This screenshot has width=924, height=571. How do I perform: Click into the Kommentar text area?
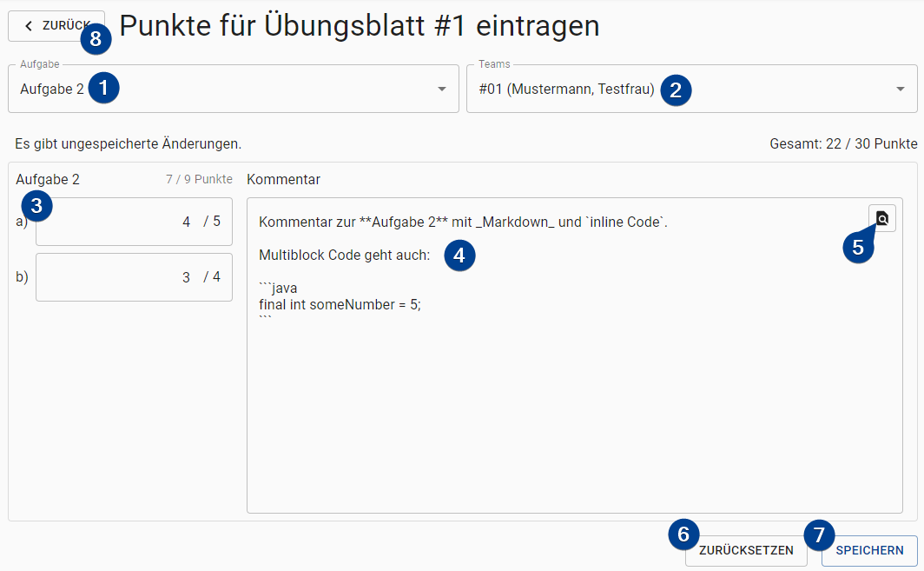(x=575, y=355)
